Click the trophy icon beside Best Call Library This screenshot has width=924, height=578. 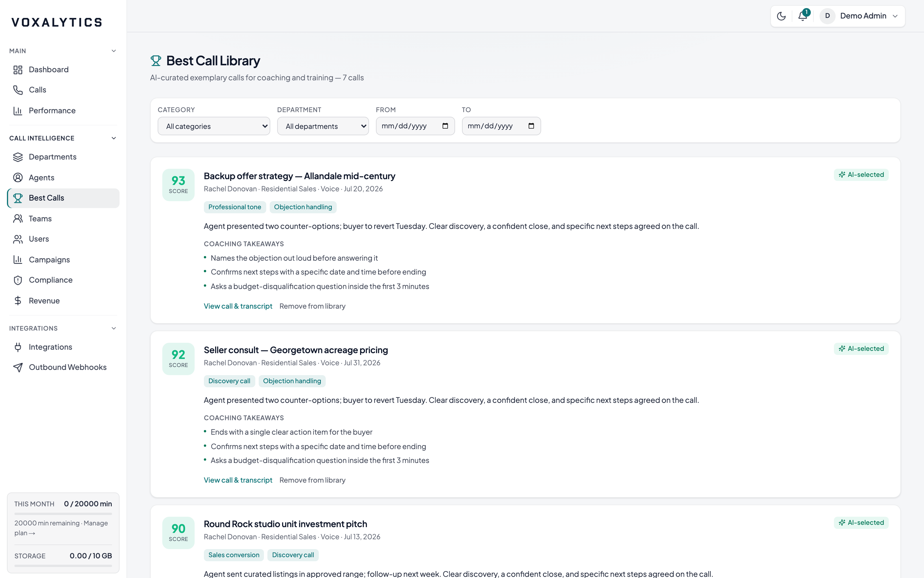(156, 61)
